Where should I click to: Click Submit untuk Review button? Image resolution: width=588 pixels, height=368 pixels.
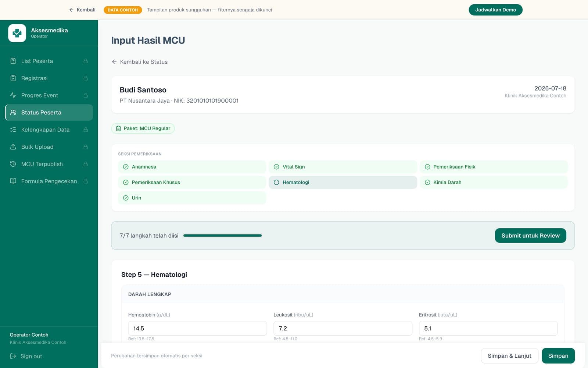pyautogui.click(x=530, y=236)
